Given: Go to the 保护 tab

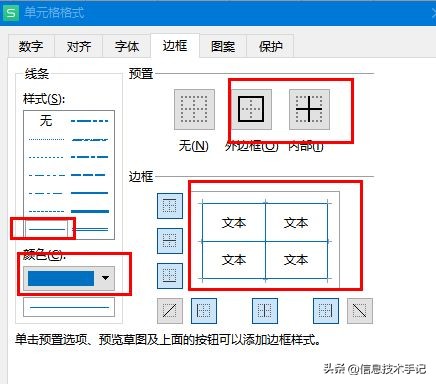Looking at the screenshot, I should click(270, 46).
